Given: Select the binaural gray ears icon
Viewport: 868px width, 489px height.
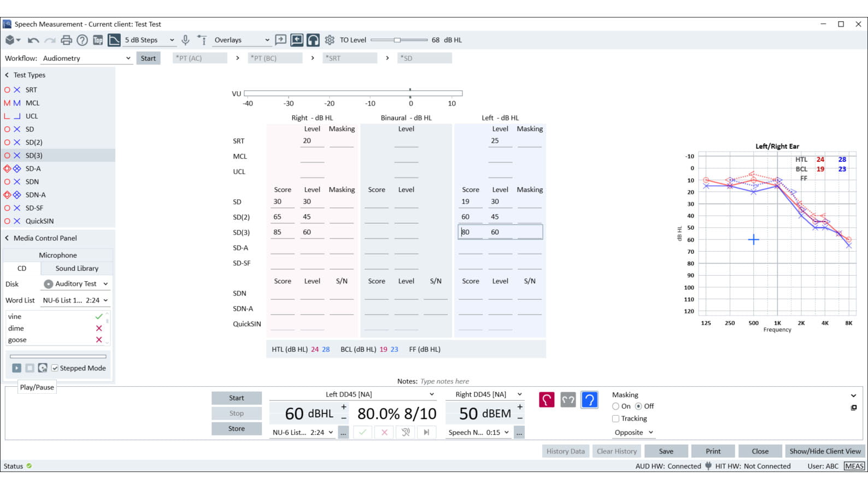Looking at the screenshot, I should 568,400.
